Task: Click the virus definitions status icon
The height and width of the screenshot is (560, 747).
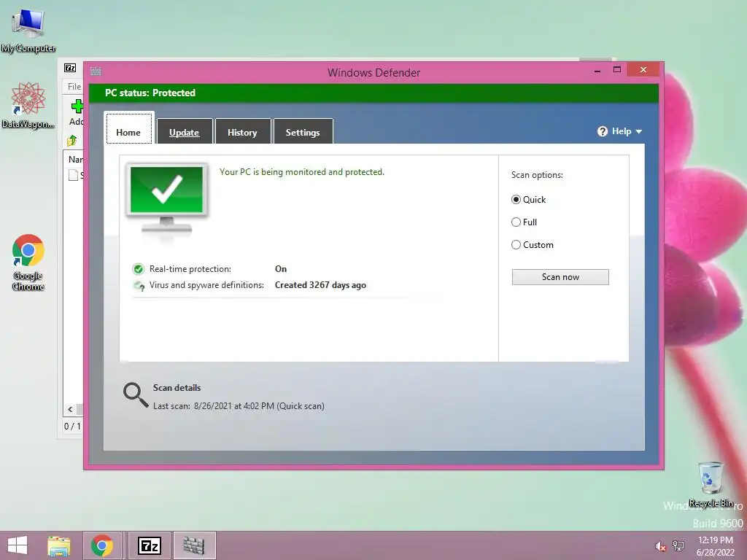Action: click(139, 286)
